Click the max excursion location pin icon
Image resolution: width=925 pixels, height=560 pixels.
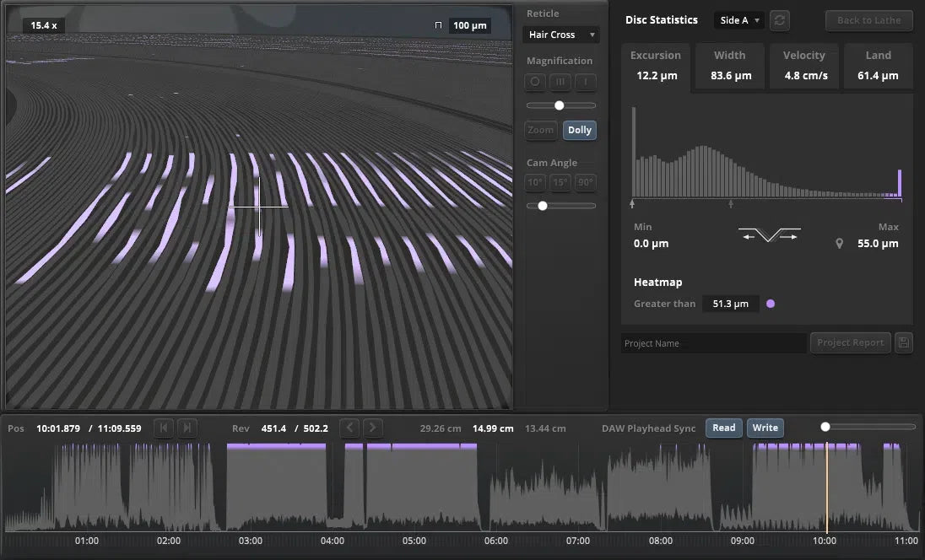coord(839,244)
